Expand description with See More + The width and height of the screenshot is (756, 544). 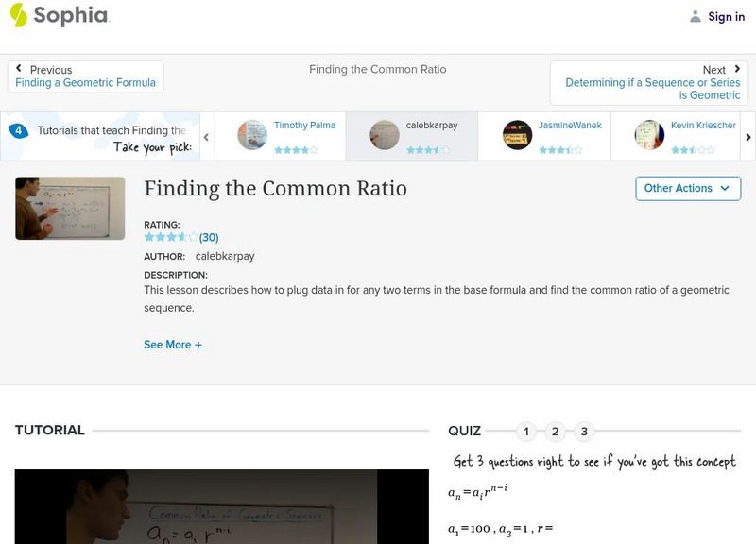(x=173, y=345)
